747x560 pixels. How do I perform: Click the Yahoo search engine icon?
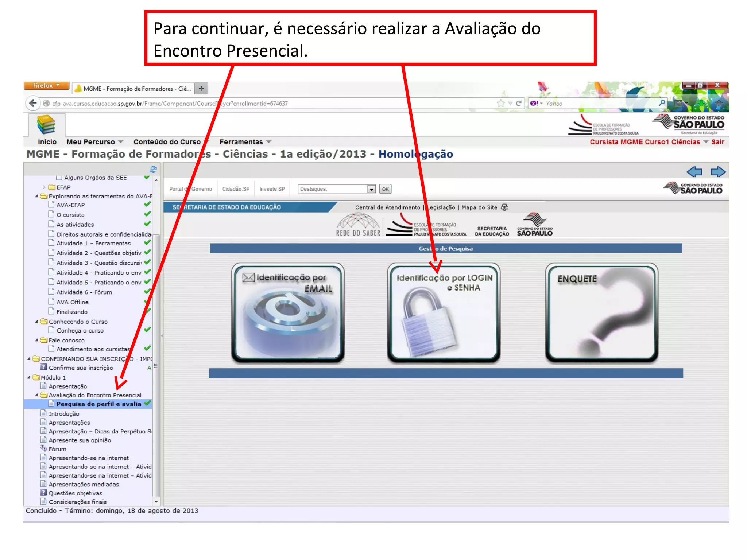pyautogui.click(x=534, y=103)
